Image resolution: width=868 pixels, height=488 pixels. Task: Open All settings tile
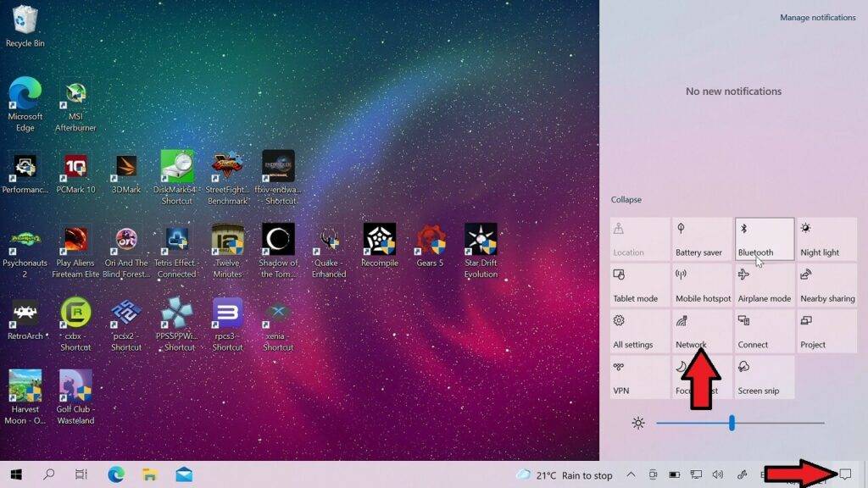pyautogui.click(x=639, y=331)
